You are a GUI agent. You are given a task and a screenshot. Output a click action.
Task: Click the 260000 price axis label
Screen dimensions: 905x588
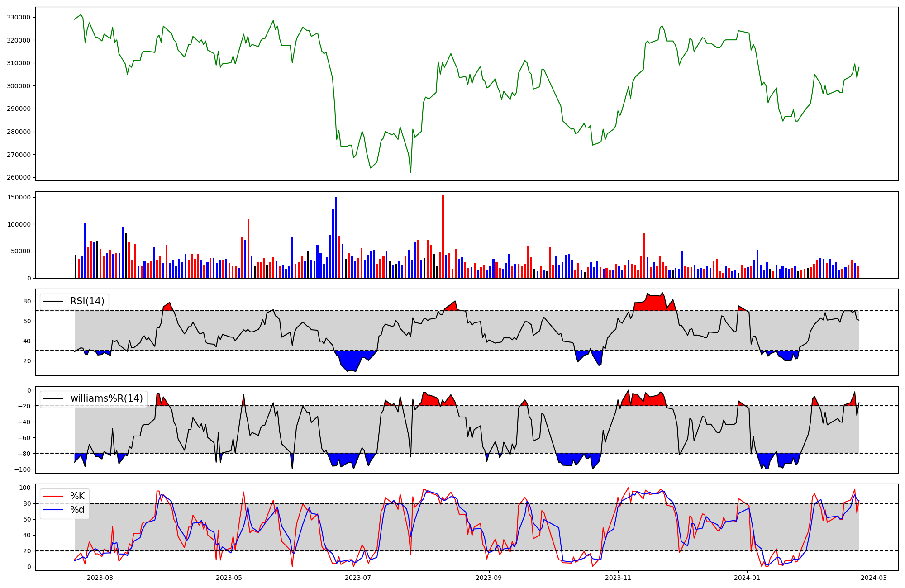(x=19, y=177)
